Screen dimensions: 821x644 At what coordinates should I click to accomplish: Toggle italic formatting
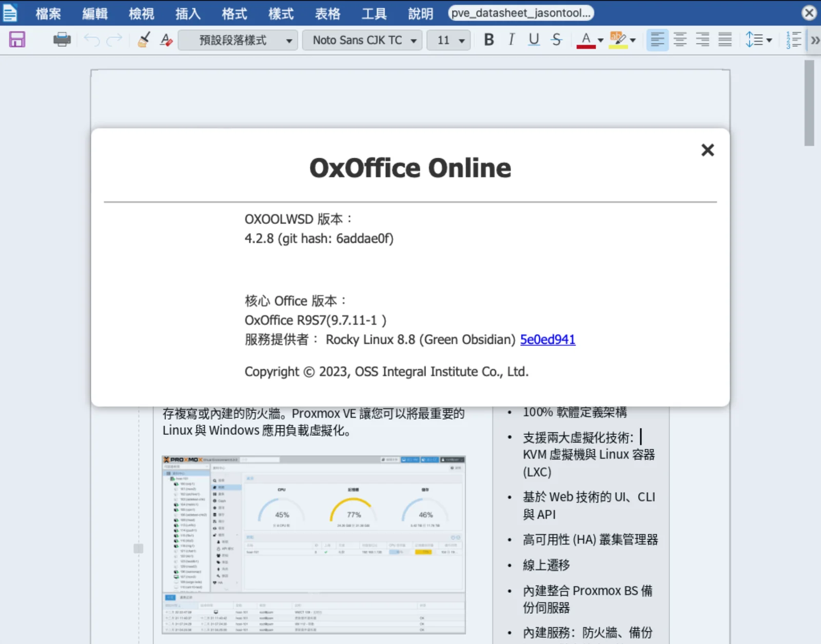tap(511, 39)
